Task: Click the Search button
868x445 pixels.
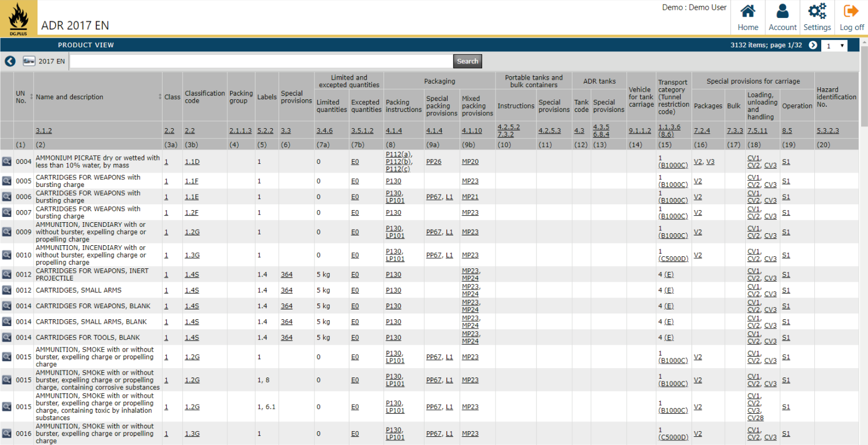Action: tap(467, 61)
